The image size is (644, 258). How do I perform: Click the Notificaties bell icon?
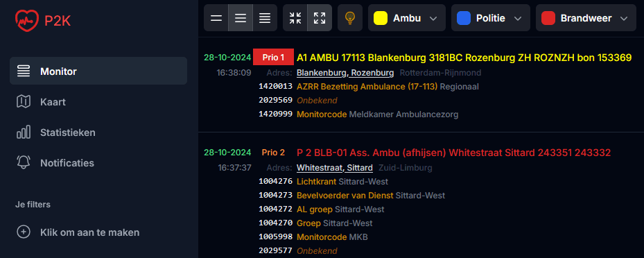pyautogui.click(x=24, y=163)
